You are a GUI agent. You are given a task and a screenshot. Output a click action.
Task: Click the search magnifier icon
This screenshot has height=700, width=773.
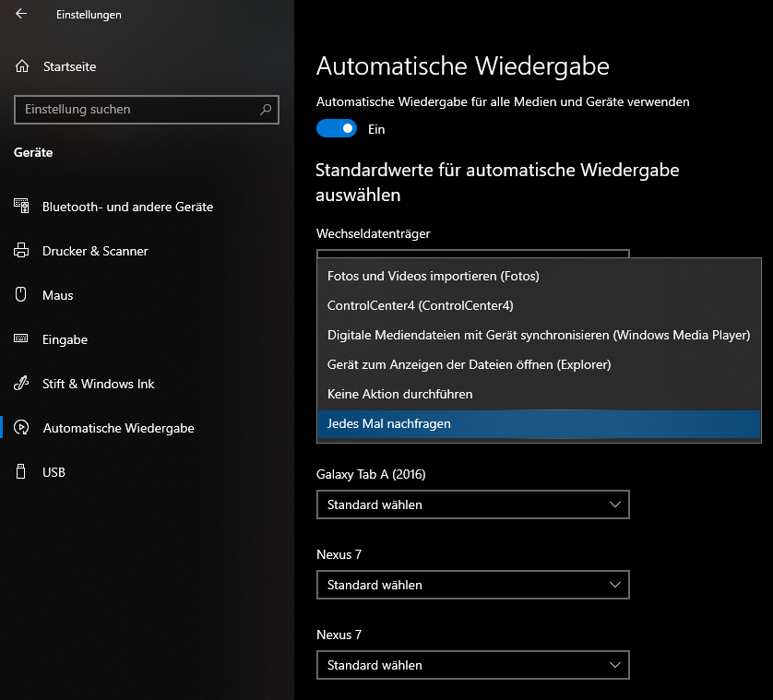point(266,109)
